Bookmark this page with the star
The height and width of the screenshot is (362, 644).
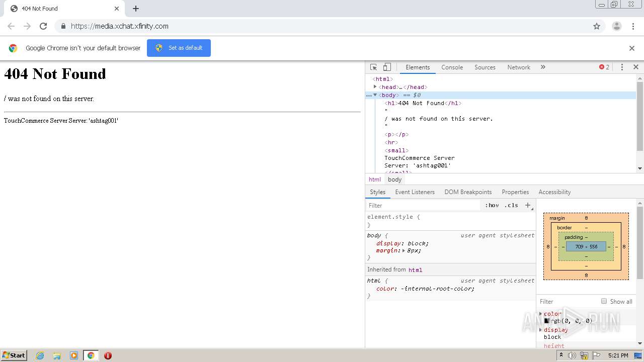[x=597, y=26]
